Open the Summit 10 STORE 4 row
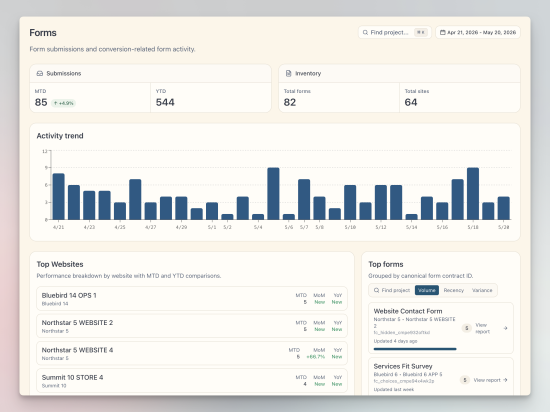Screen dimensions: 550x412 pos(192,380)
